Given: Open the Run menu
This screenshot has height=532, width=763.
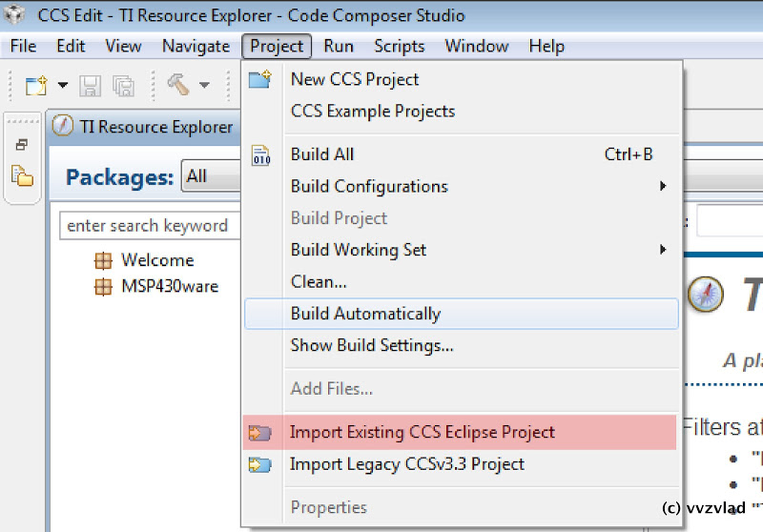Looking at the screenshot, I should click(339, 46).
